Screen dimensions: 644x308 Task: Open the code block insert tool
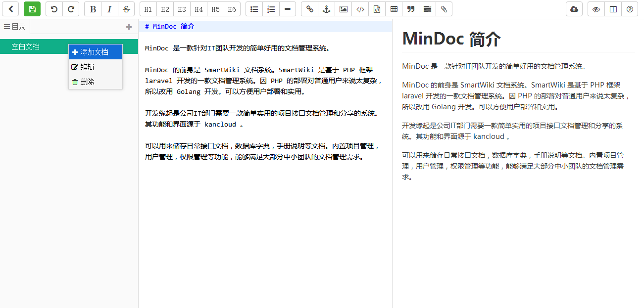[x=360, y=9]
